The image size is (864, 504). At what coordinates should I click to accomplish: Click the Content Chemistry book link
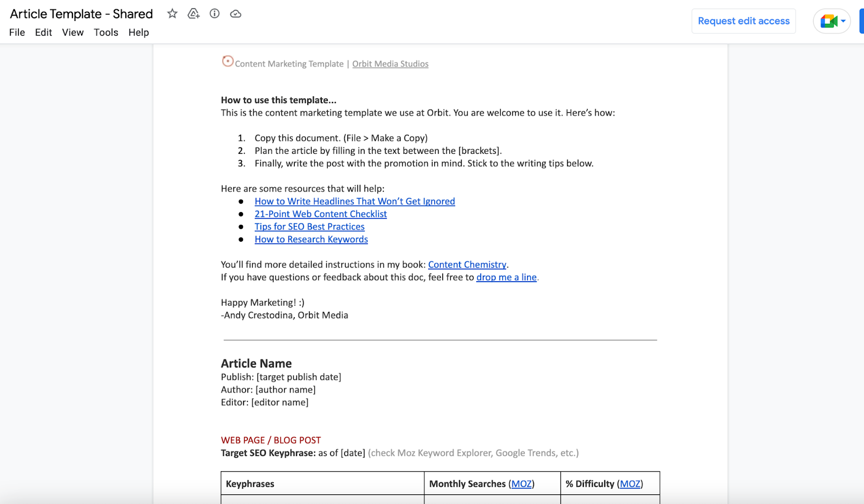click(467, 264)
